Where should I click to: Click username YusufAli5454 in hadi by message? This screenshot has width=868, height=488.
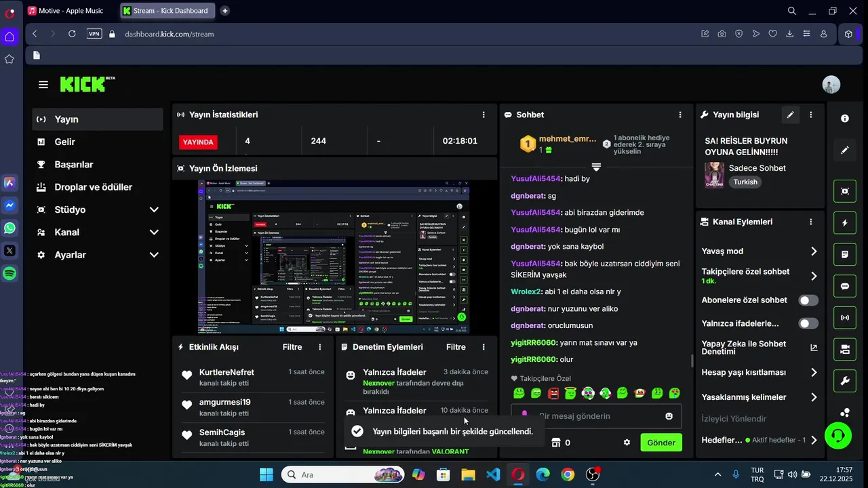[536, 178]
